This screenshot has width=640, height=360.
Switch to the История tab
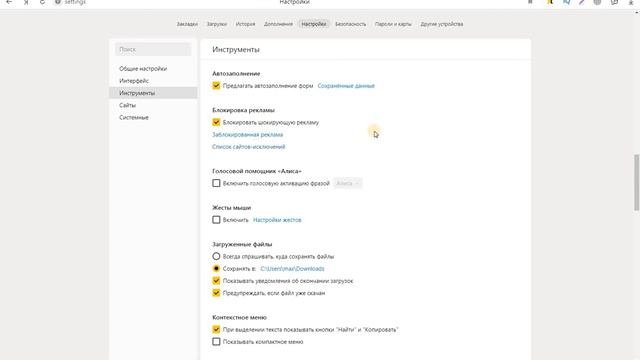tap(245, 24)
